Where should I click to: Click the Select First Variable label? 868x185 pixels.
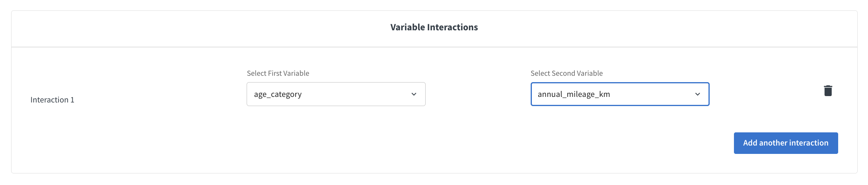tap(278, 73)
